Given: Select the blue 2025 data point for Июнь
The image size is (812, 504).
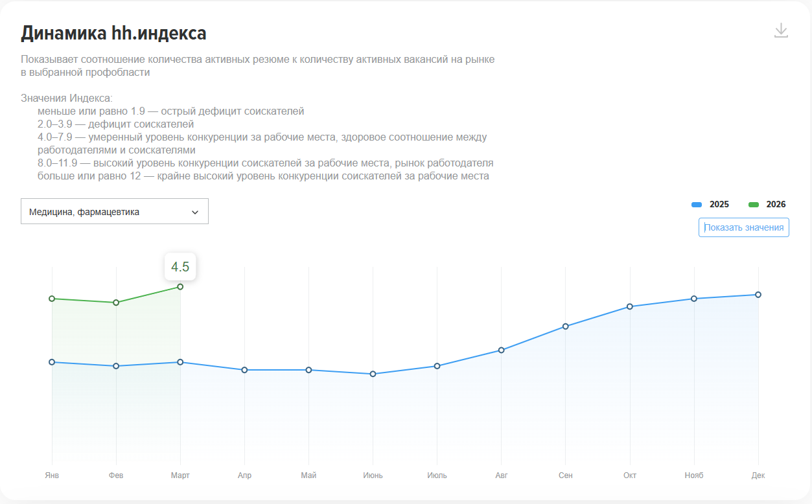Looking at the screenshot, I should [x=373, y=374].
